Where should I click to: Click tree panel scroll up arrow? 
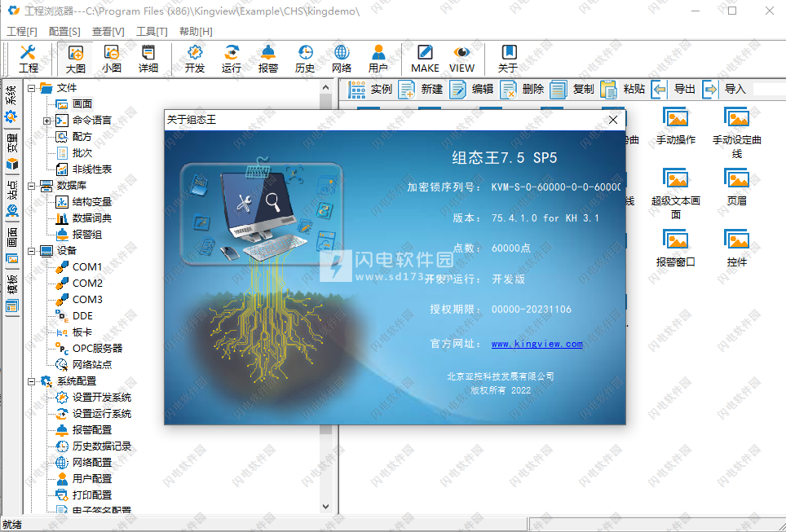326,88
